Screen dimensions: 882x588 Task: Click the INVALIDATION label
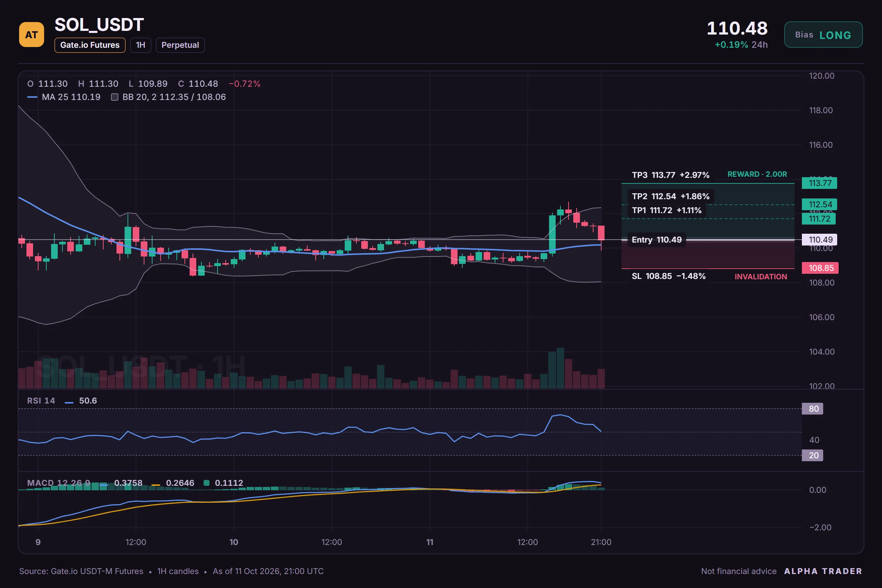pyautogui.click(x=760, y=277)
